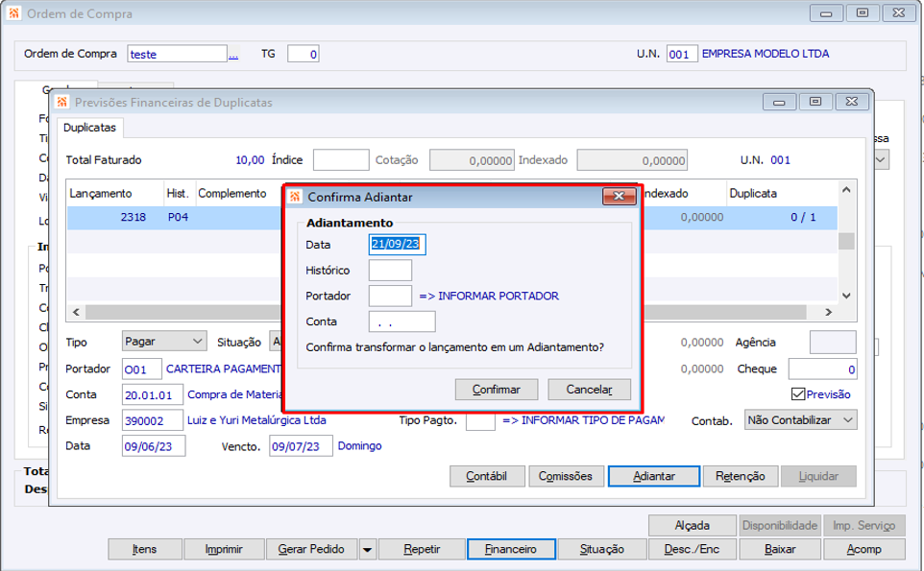Click the Gerar Pedido button
The height and width of the screenshot is (571, 924).
click(x=311, y=549)
